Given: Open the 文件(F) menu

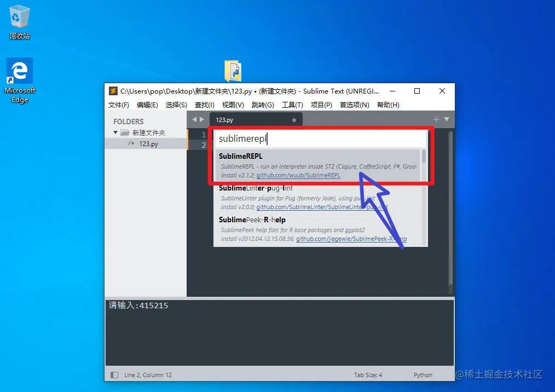Looking at the screenshot, I should pos(119,105).
